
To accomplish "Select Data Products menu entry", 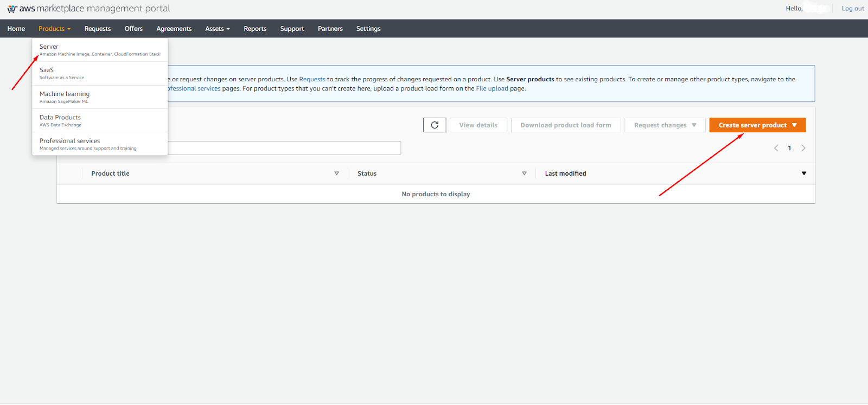I will (x=100, y=120).
